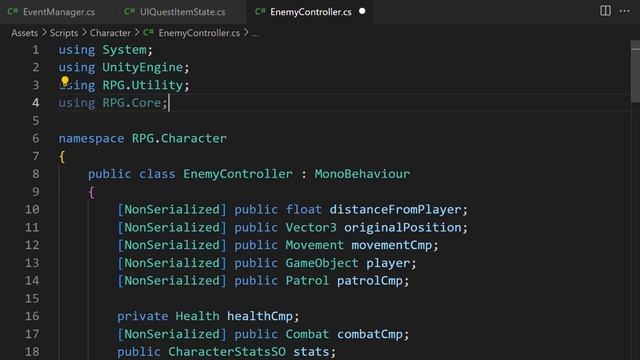The image size is (640, 360).
Task: Select the EnemyController.cs tab
Action: (x=310, y=12)
